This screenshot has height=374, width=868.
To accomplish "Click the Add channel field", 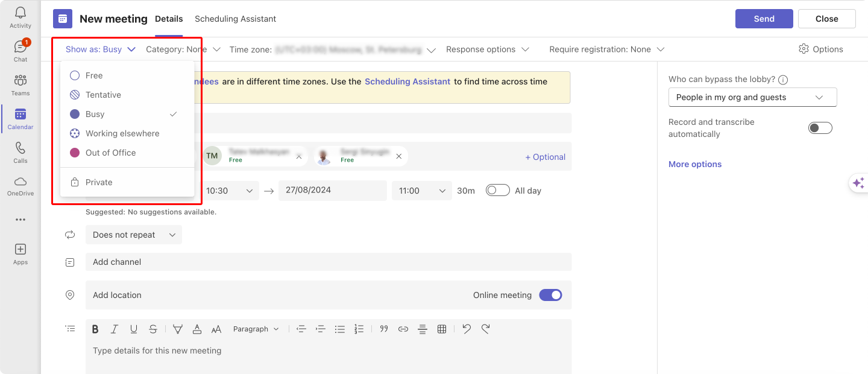I will tap(329, 262).
